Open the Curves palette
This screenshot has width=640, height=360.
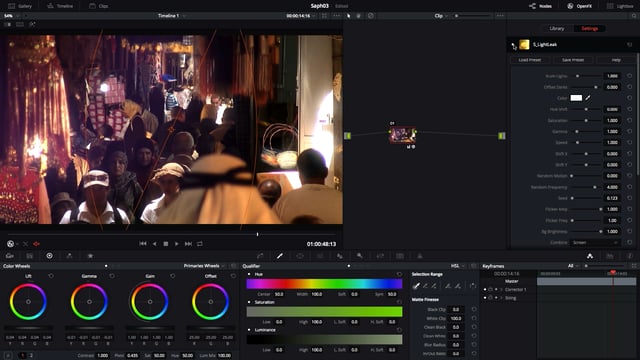[260, 256]
